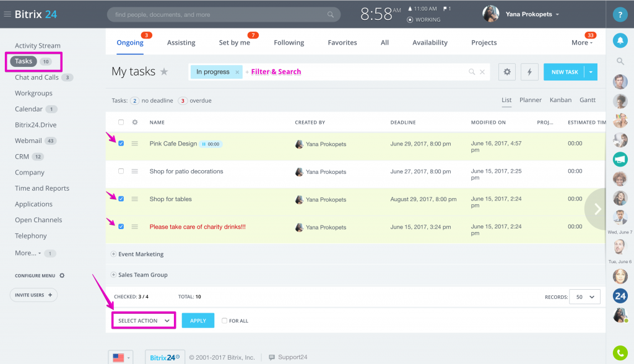Screen dimensions: 634x364
Task: Uncheck the charity drinks task checkbox
Action: (x=121, y=227)
